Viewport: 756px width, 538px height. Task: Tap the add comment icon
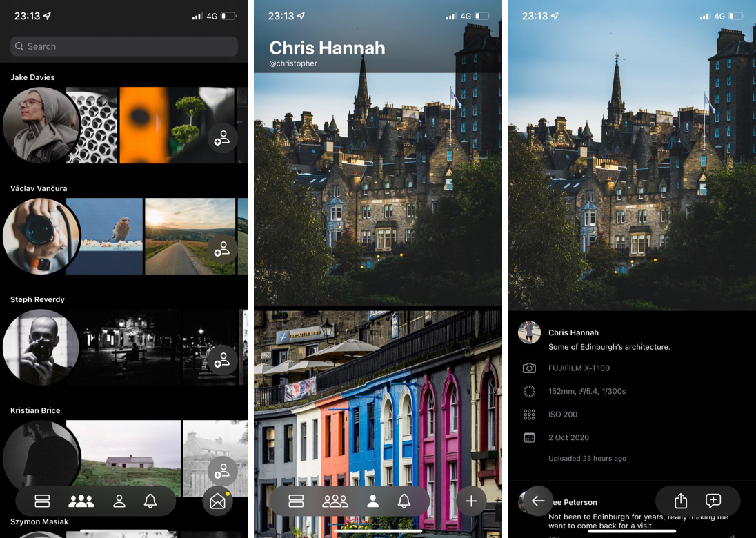click(713, 501)
